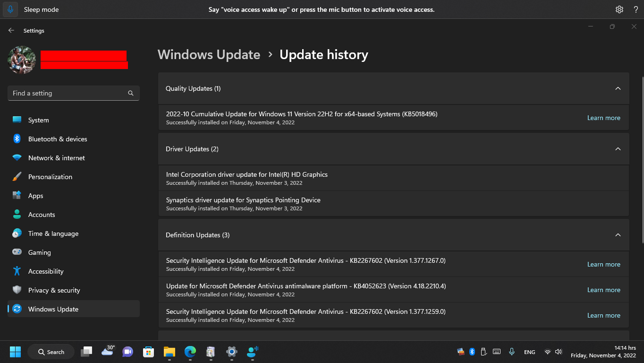Click the user profile picture
Viewport: 644px width, 363px height.
(x=22, y=60)
